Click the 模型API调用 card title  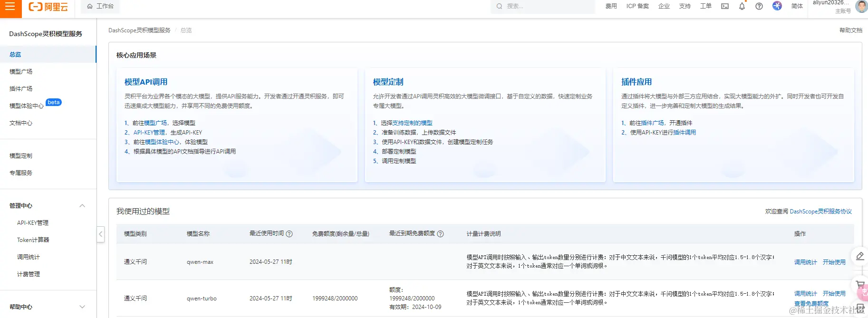click(x=146, y=82)
